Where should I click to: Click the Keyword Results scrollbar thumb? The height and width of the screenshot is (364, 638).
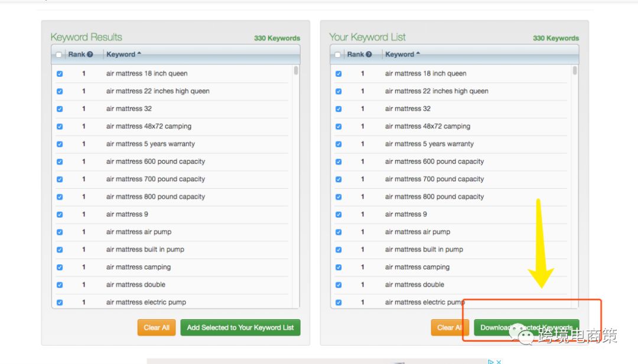pos(296,71)
